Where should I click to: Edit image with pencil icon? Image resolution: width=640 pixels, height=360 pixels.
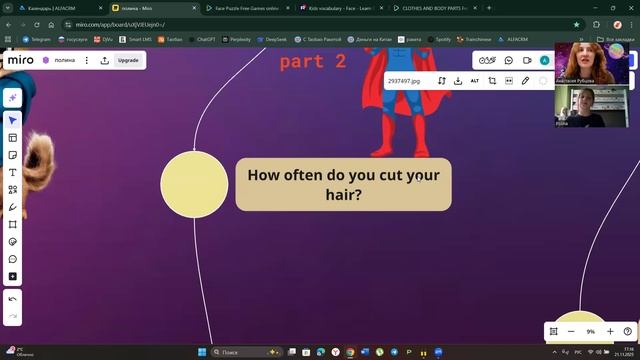tap(525, 81)
